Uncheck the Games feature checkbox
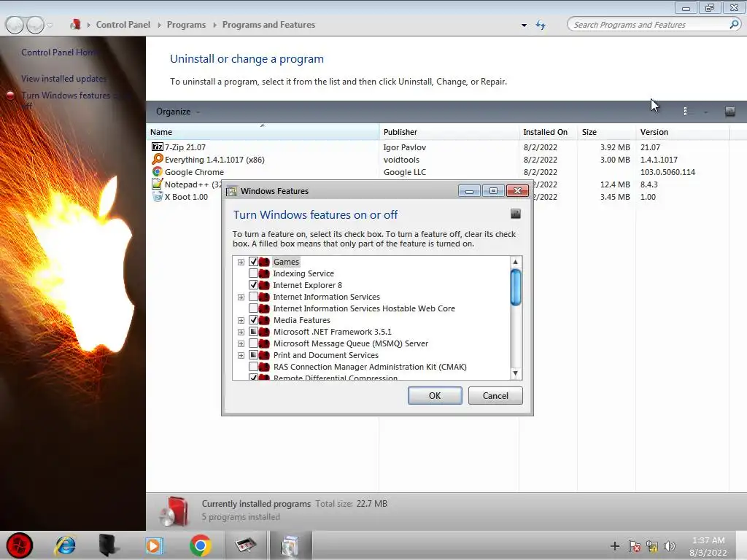Viewport: 747px width, 560px height. click(x=253, y=262)
